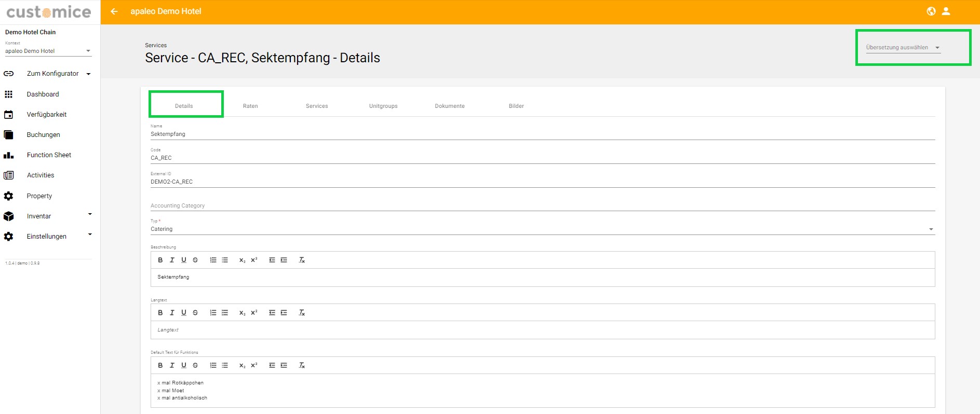
Task: Open the user account icon
Action: 946,11
